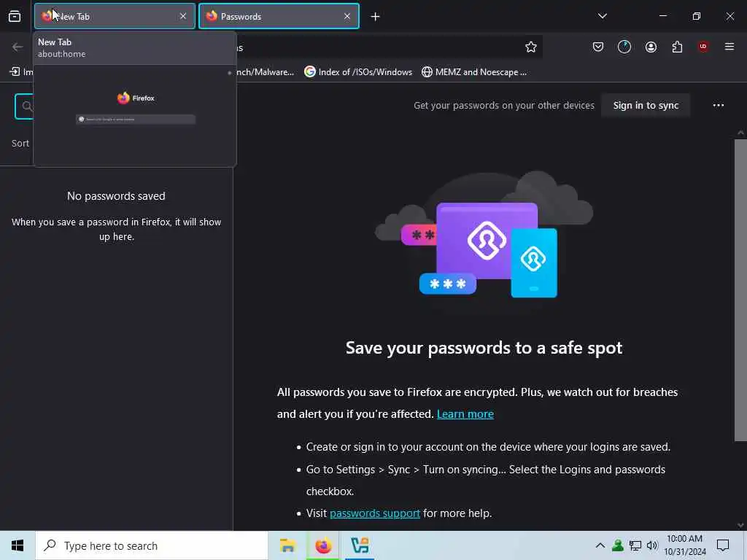Open the notification center icon
The image size is (747, 560).
point(723,545)
